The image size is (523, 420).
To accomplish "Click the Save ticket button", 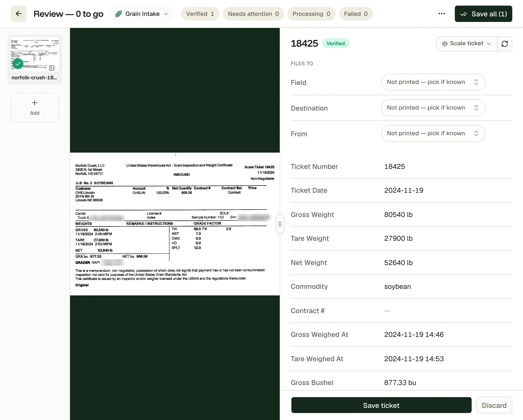I will point(381,405).
